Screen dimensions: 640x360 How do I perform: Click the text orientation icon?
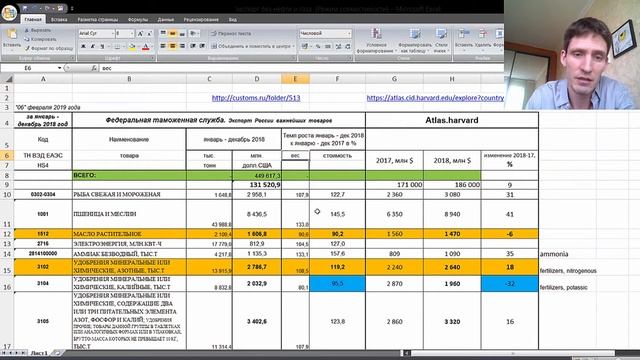click(193, 33)
